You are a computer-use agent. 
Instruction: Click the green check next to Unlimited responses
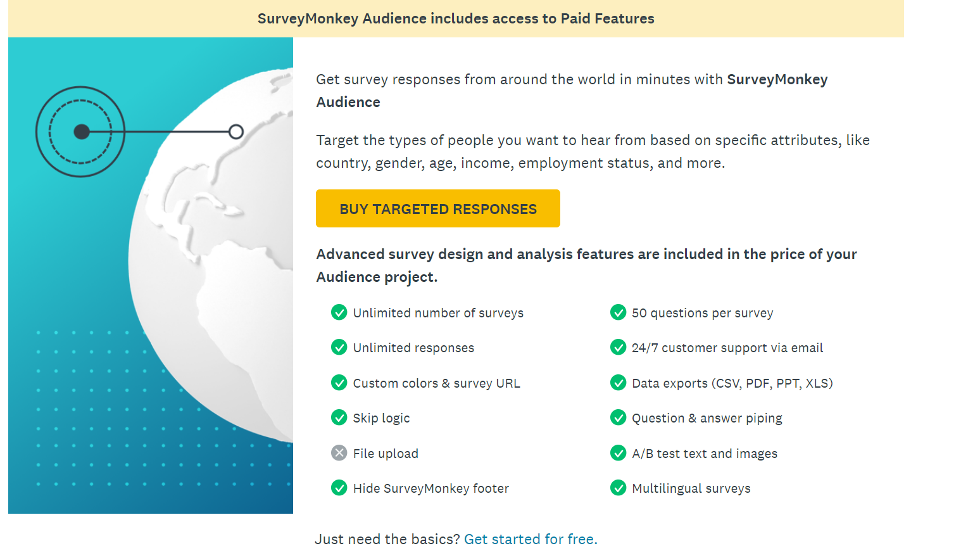pyautogui.click(x=339, y=347)
